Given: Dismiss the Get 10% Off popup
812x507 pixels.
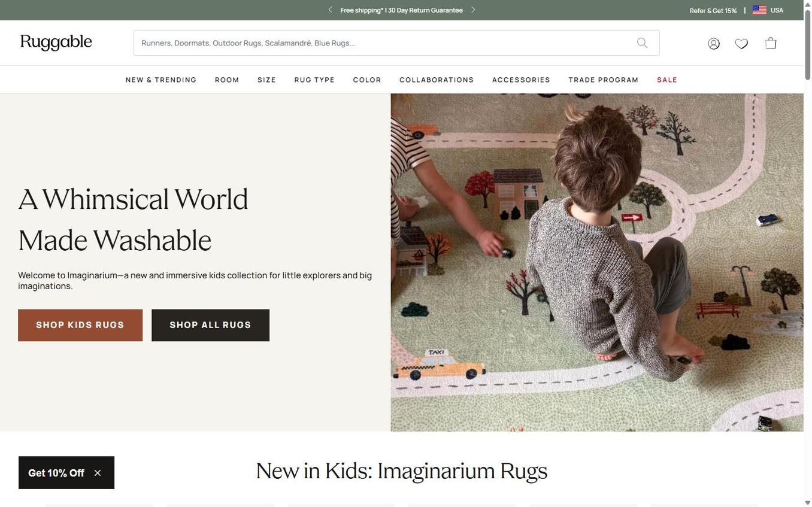Looking at the screenshot, I should tap(96, 472).
